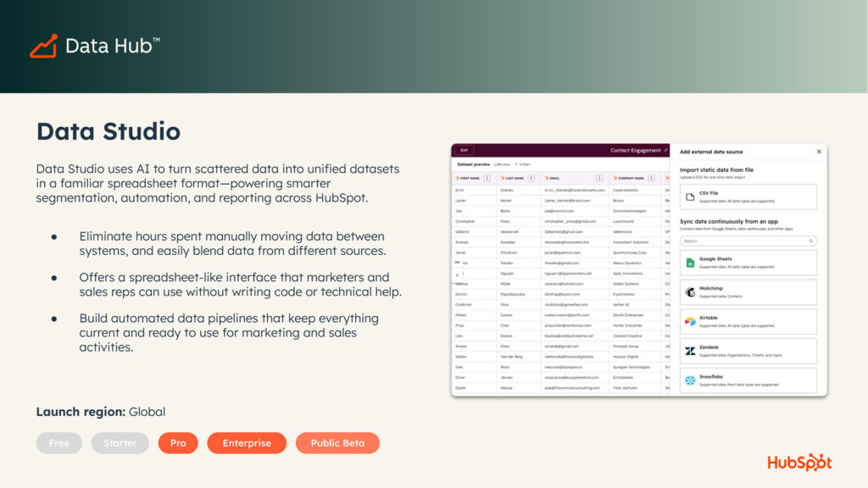Open the EMAIL column dropdown
This screenshot has height=488, width=868.
(599, 178)
